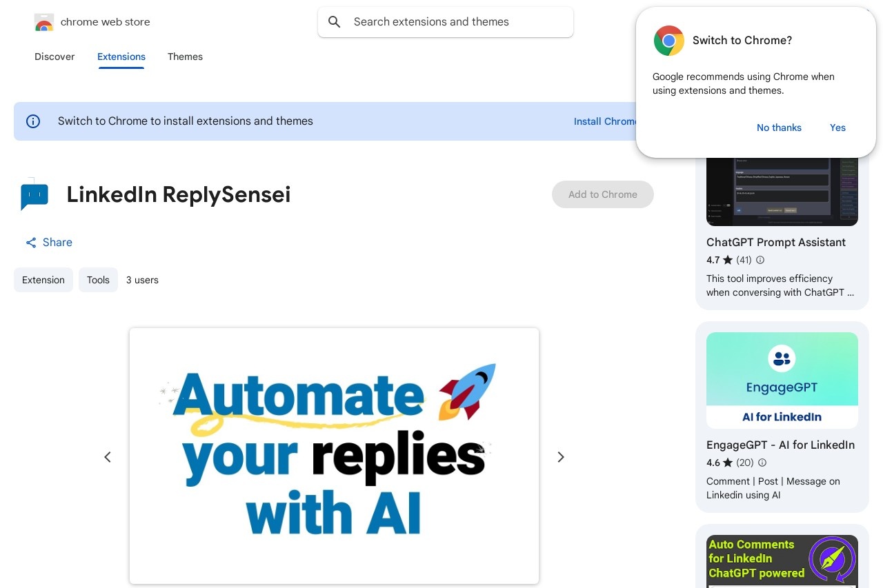
Task: Click the Tools category chip
Action: point(98,280)
